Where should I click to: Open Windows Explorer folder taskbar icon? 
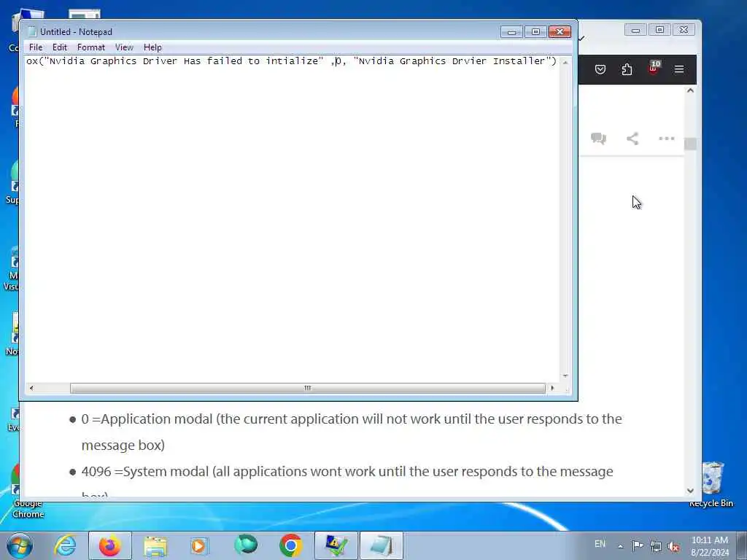point(155,545)
